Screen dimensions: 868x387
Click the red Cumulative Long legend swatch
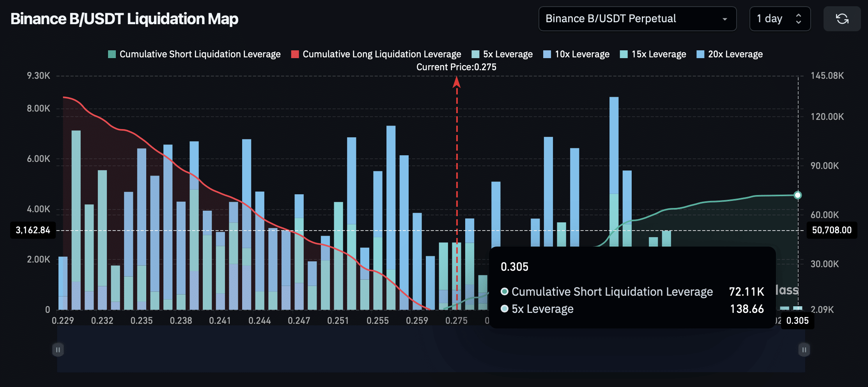point(295,54)
